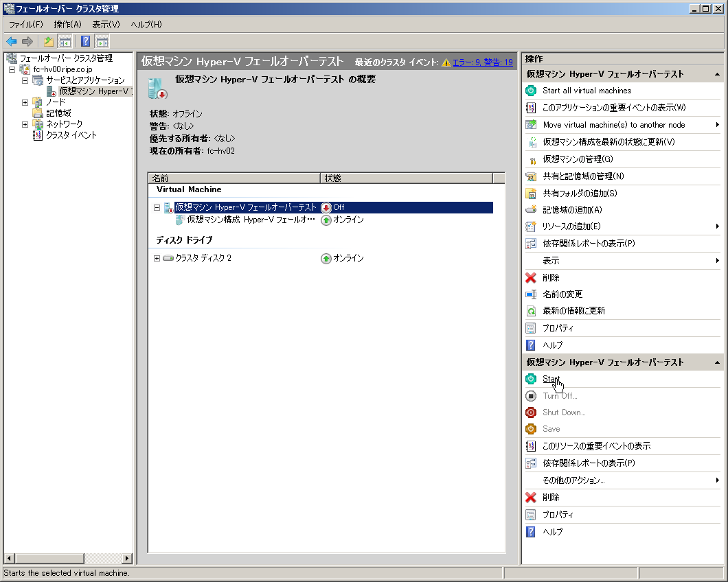Image resolution: width=728 pixels, height=582 pixels.
Task: Collapse the upper 仮想マシン Hyper-V actions section
Action: click(717, 74)
